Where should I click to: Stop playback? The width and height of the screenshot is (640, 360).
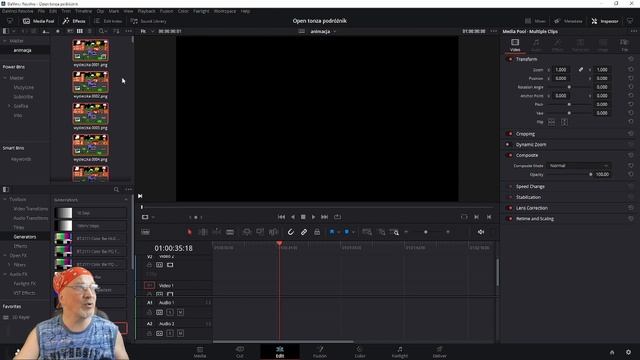(x=303, y=217)
